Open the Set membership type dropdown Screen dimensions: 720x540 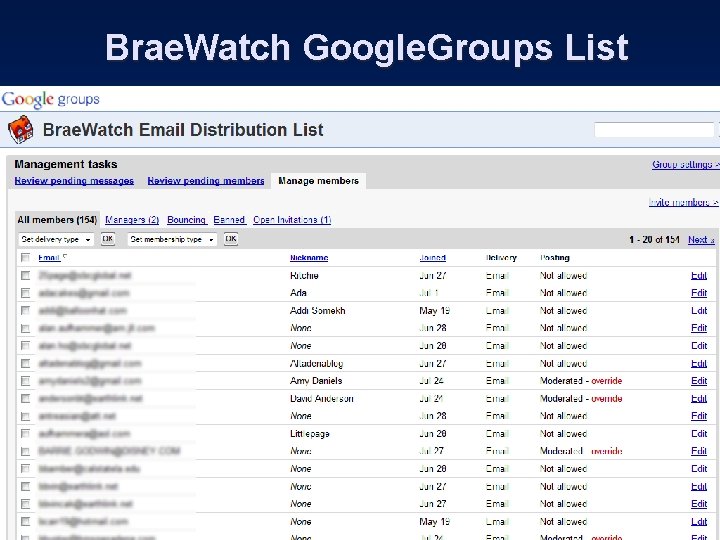tap(172, 239)
